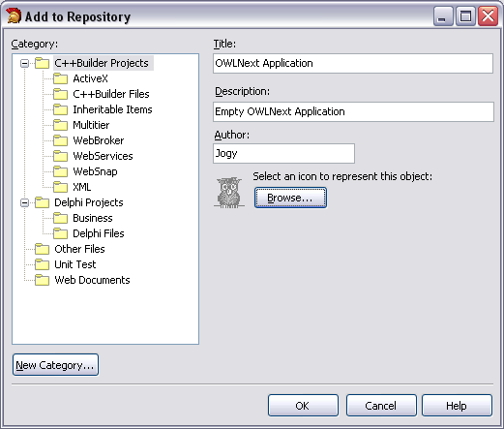Click the XML folder icon
This screenshot has width=504, height=429.
point(61,187)
